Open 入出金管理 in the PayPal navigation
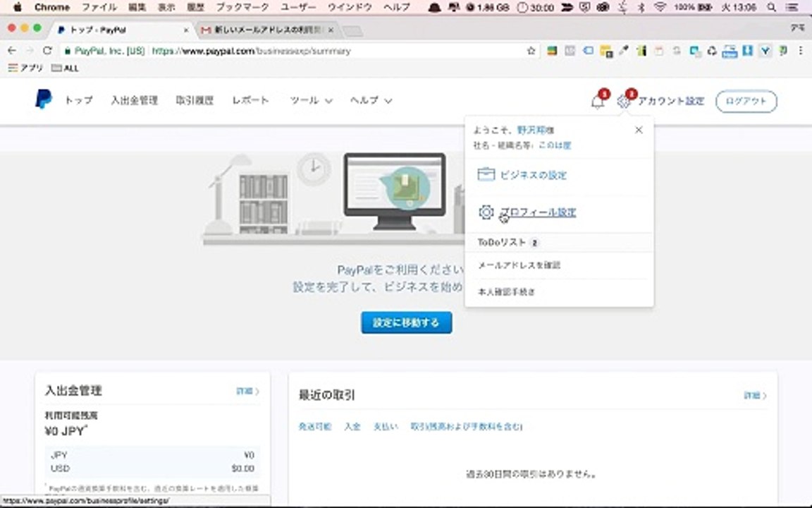Viewport: 812px width, 508px height. tap(134, 100)
